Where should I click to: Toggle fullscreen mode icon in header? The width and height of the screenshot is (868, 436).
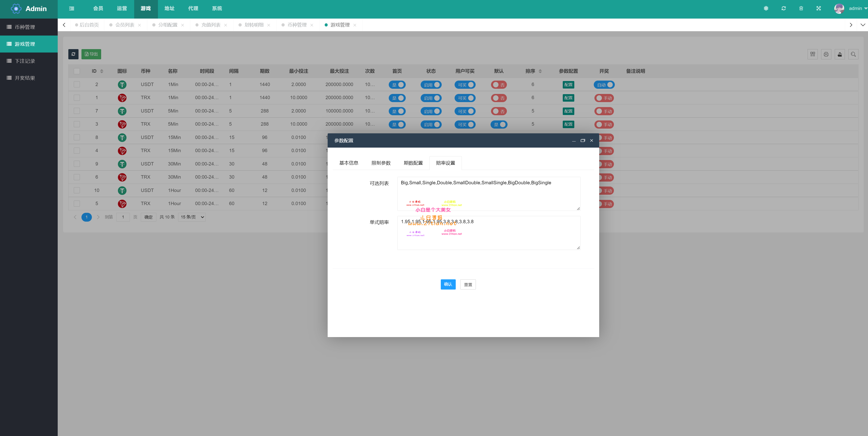pos(818,8)
